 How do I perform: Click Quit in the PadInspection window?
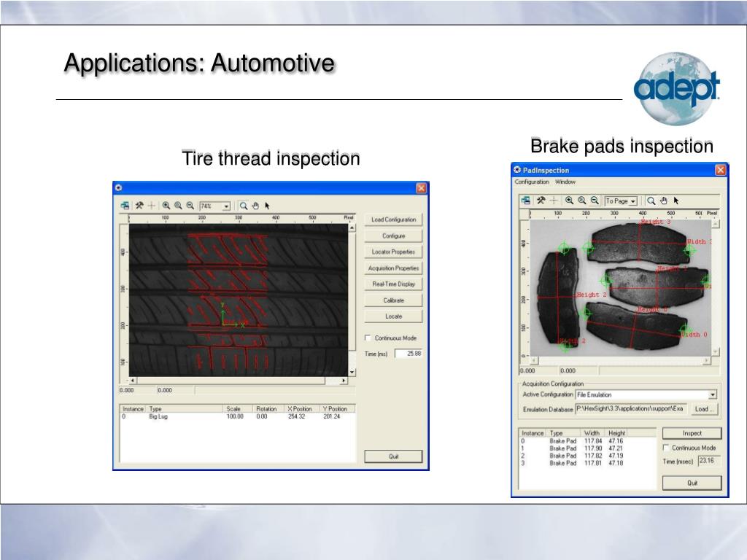coord(692,483)
